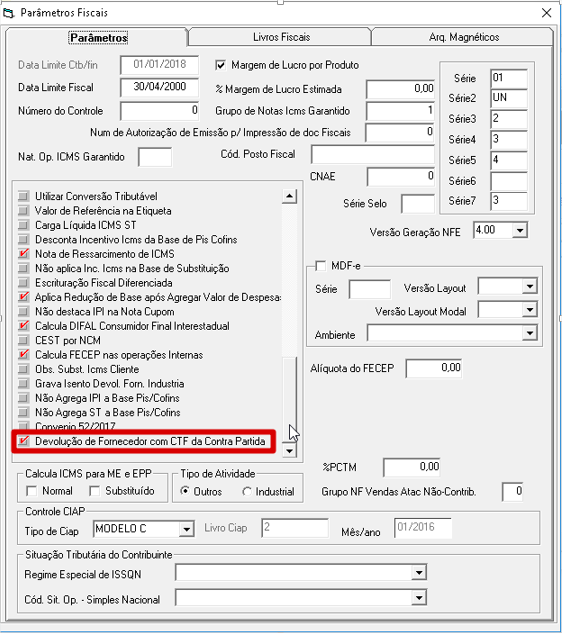Enable CEST por NCM option
Screen dimensions: 562x633
pos(23,340)
